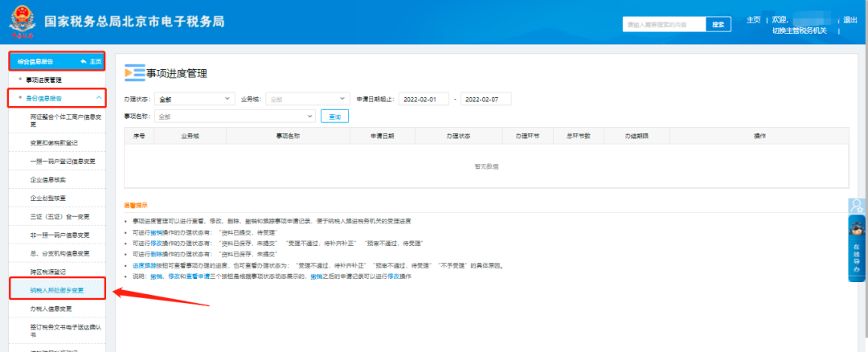This screenshot has height=352, width=868.
Task: Open 签订税务文书电子送达确认书 menu item
Action: (65, 331)
